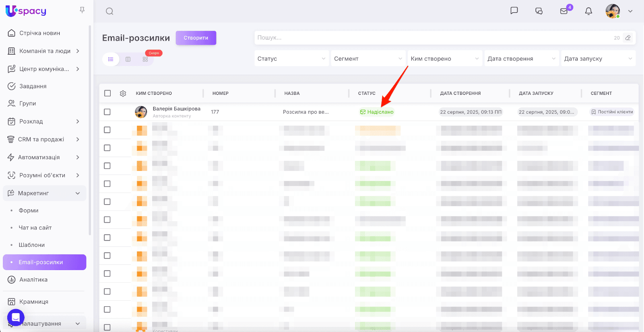The height and width of the screenshot is (332, 644).
Task: Switch to the kanban columns view icon
Action: (x=128, y=59)
